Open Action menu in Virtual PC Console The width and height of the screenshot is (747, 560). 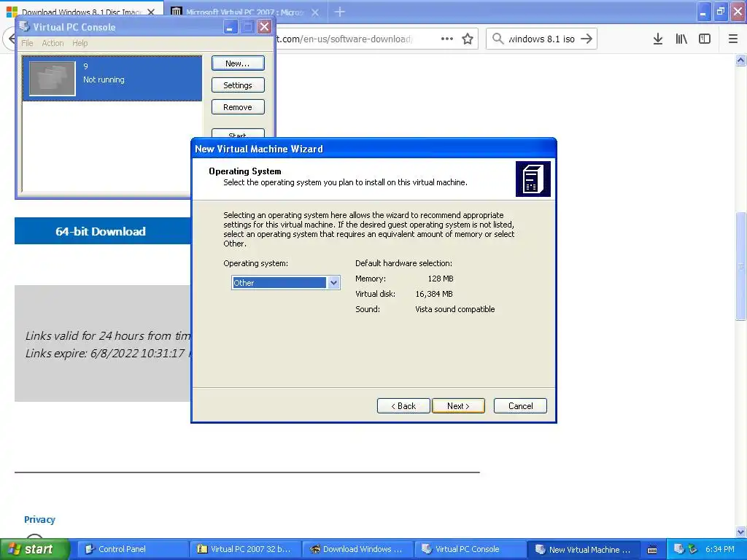[x=53, y=43]
